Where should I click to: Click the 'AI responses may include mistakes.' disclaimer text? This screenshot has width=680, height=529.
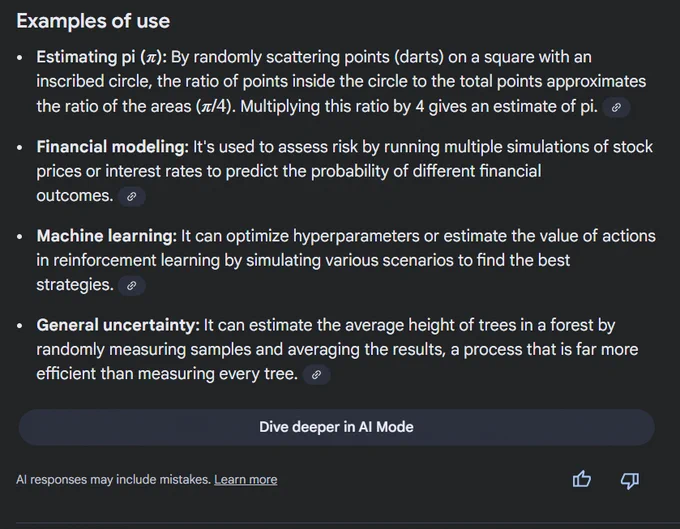click(x=114, y=480)
